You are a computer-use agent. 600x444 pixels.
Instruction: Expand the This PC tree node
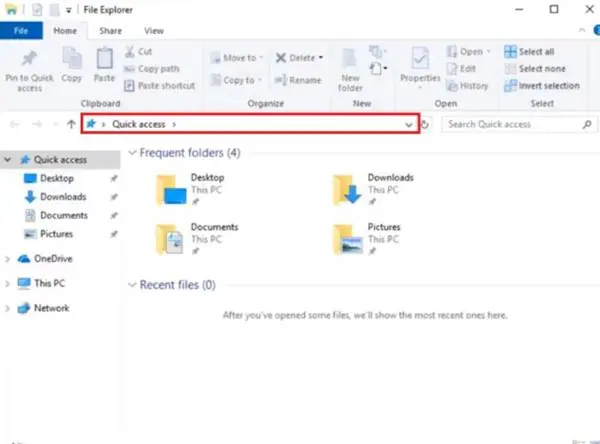click(7, 284)
